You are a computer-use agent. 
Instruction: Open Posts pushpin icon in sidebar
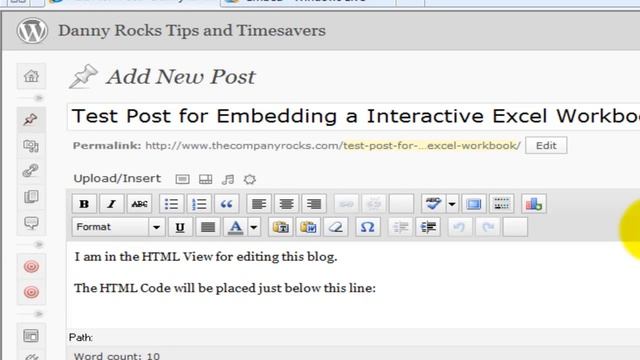pos(31,120)
